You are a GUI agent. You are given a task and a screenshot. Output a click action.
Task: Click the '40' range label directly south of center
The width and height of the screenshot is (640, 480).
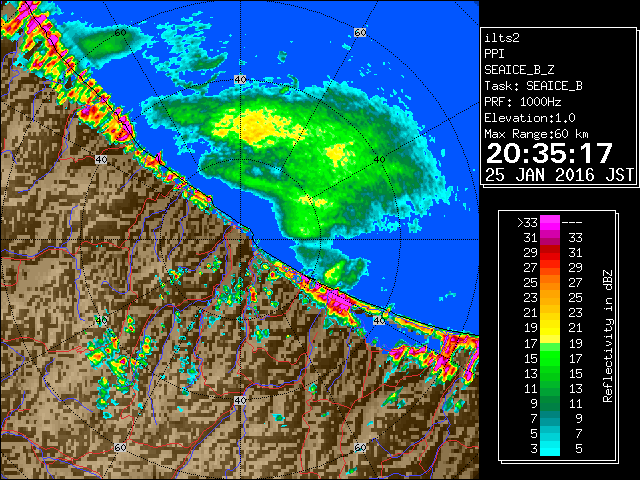point(240,400)
